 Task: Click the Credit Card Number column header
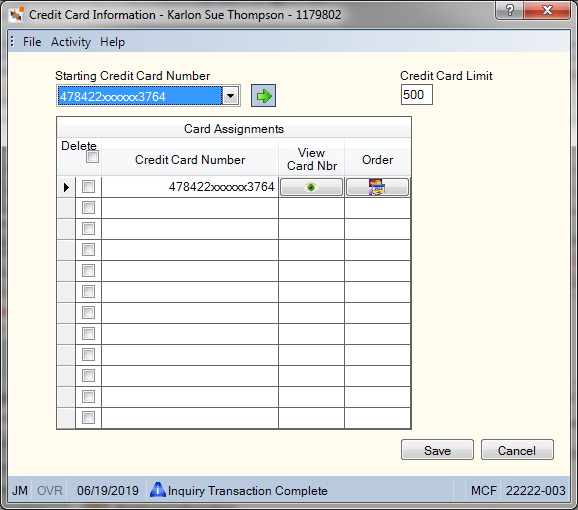click(190, 160)
